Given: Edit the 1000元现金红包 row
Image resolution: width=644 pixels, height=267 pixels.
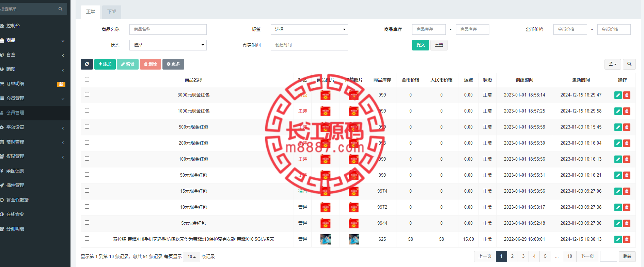Looking at the screenshot, I should tap(618, 111).
